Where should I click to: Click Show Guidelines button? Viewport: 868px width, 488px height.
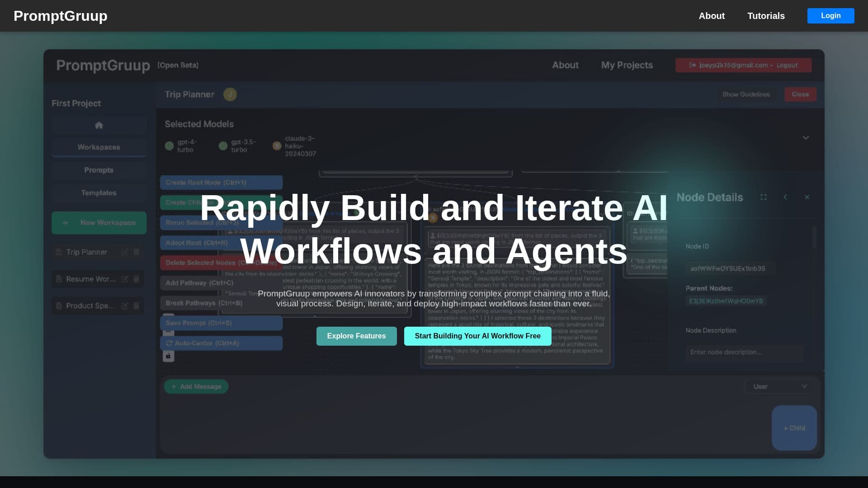click(746, 94)
